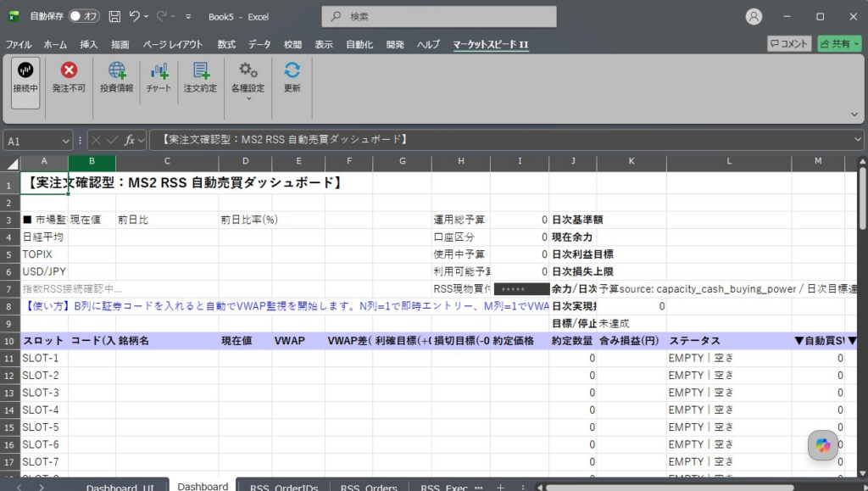The width and height of the screenshot is (868, 491).
Task: Click the formula cancel X icon
Action: (x=96, y=140)
